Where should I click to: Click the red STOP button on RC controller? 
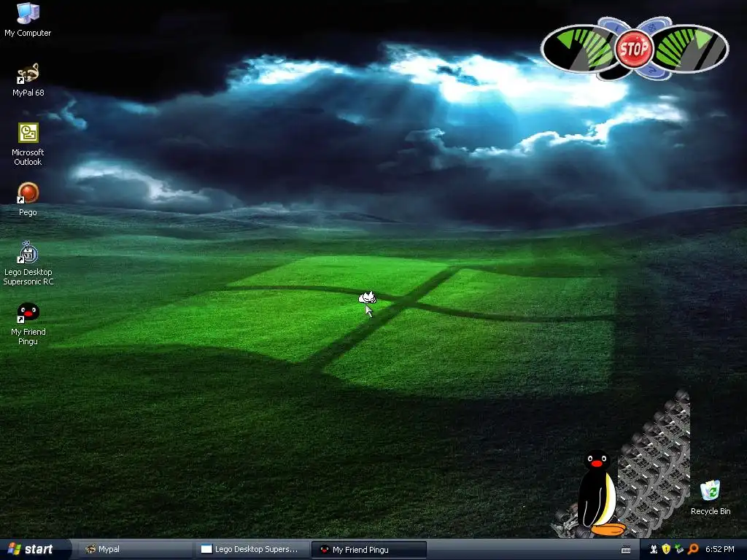click(634, 48)
